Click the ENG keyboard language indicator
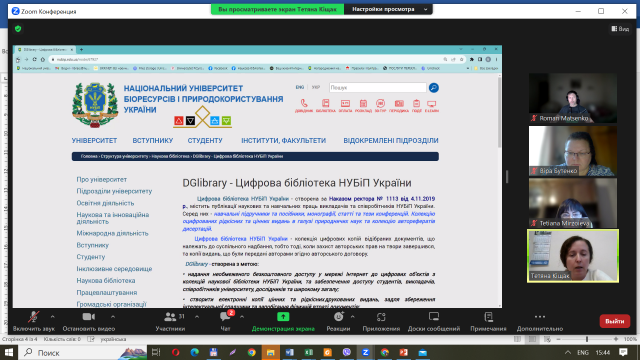The height and width of the screenshot is (360, 640). [583, 353]
